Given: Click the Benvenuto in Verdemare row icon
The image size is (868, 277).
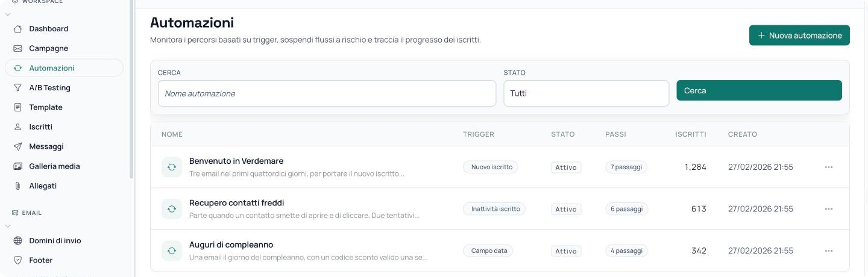Looking at the screenshot, I should click(172, 167).
